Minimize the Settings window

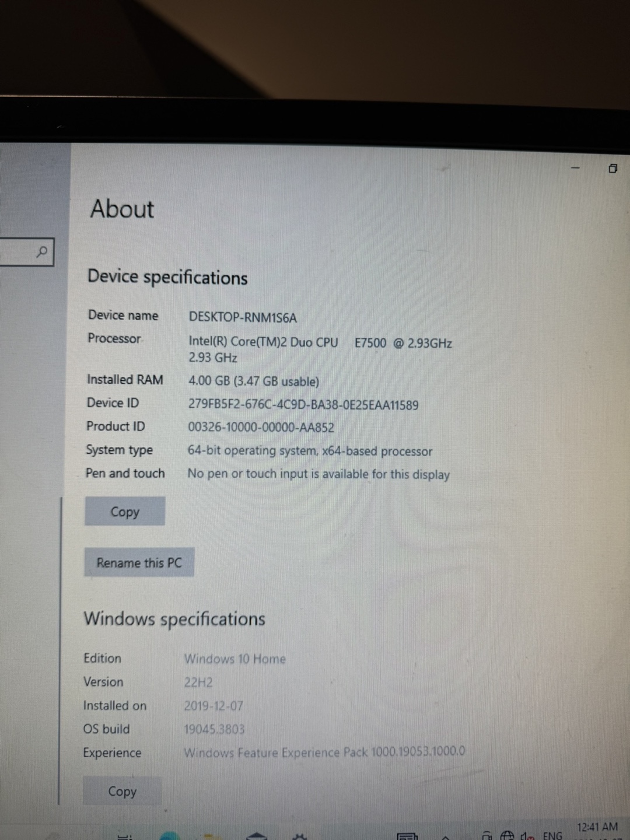575,168
